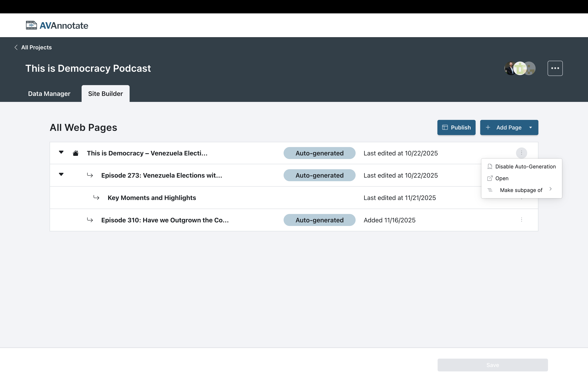Click the Save button at bottom
This screenshot has width=588, height=382.
(492, 365)
